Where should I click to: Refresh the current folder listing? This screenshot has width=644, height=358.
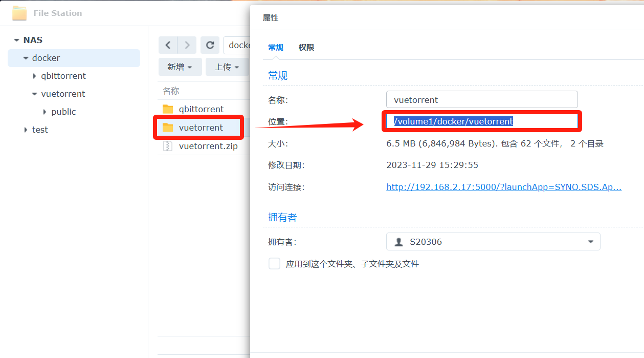click(x=210, y=45)
